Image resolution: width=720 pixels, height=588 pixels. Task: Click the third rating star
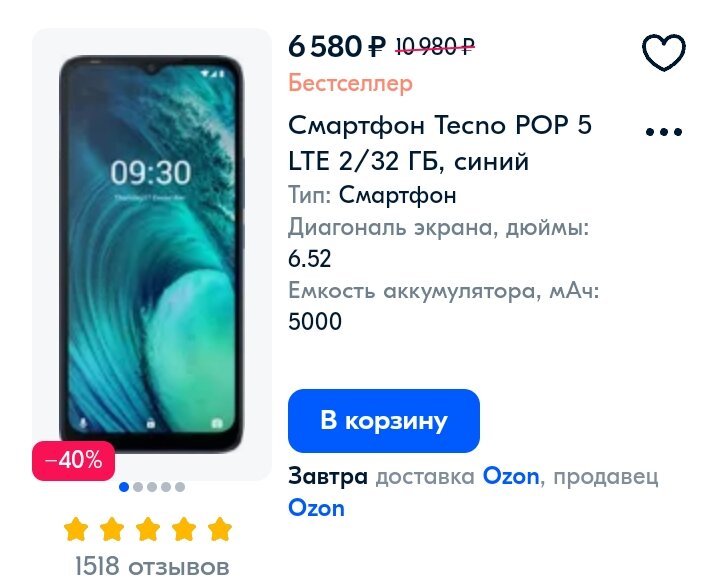(148, 529)
